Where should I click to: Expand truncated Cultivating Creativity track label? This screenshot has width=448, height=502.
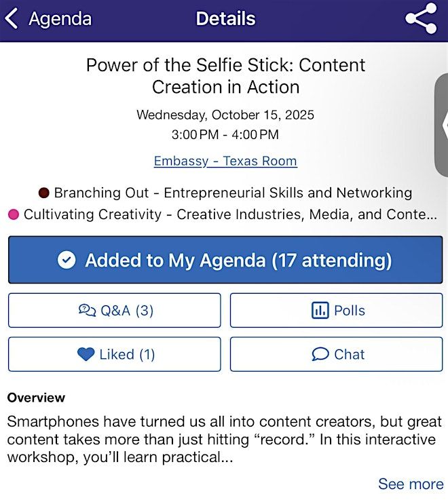click(230, 214)
